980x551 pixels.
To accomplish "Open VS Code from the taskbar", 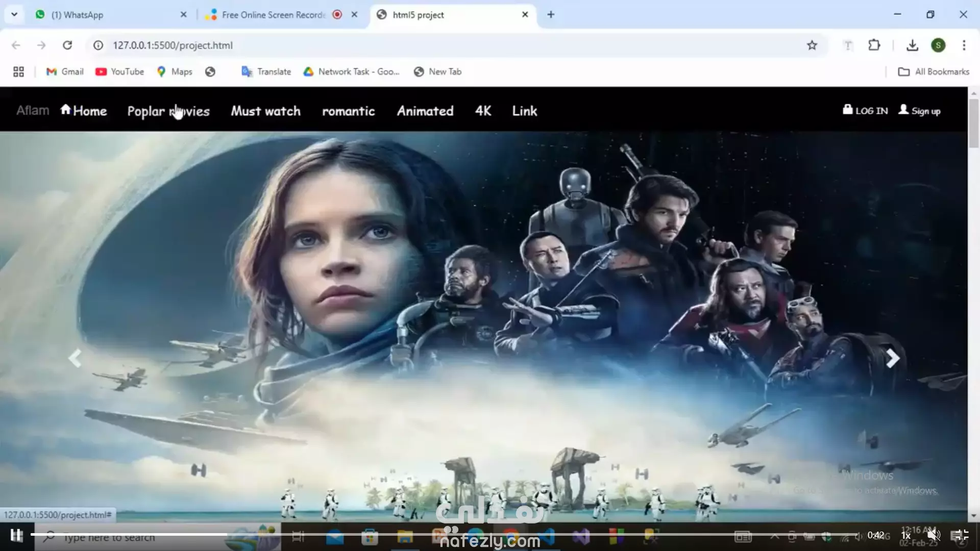I will tap(546, 537).
